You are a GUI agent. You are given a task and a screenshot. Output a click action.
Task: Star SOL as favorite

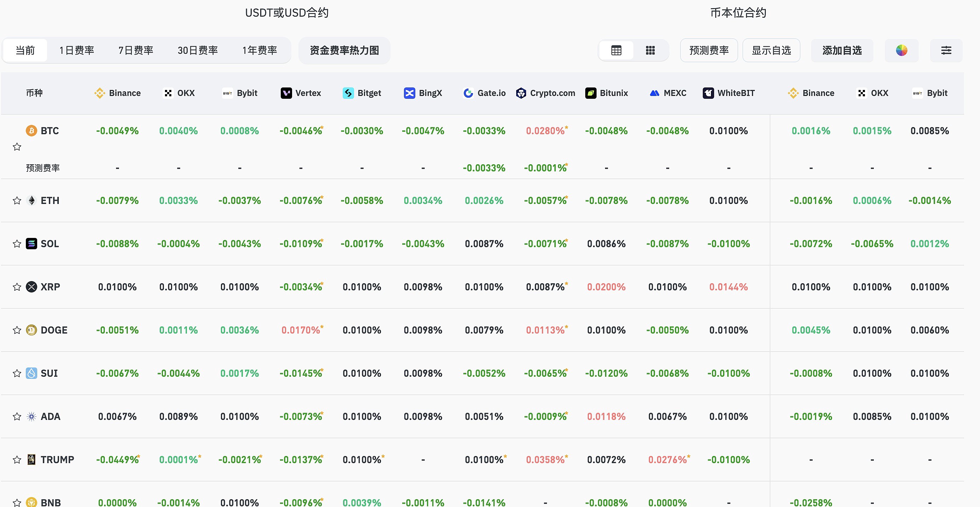pos(17,244)
